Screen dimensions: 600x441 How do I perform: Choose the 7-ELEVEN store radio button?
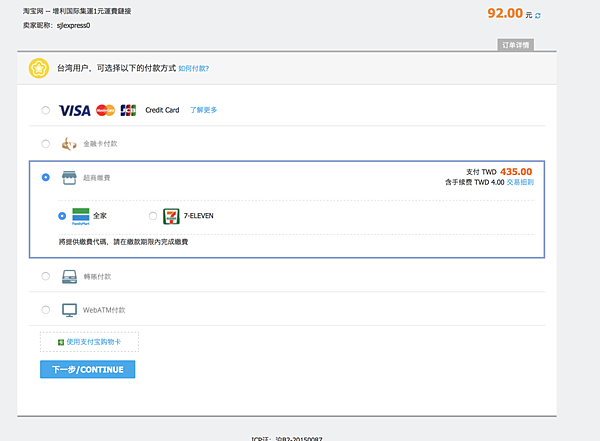pyautogui.click(x=153, y=216)
